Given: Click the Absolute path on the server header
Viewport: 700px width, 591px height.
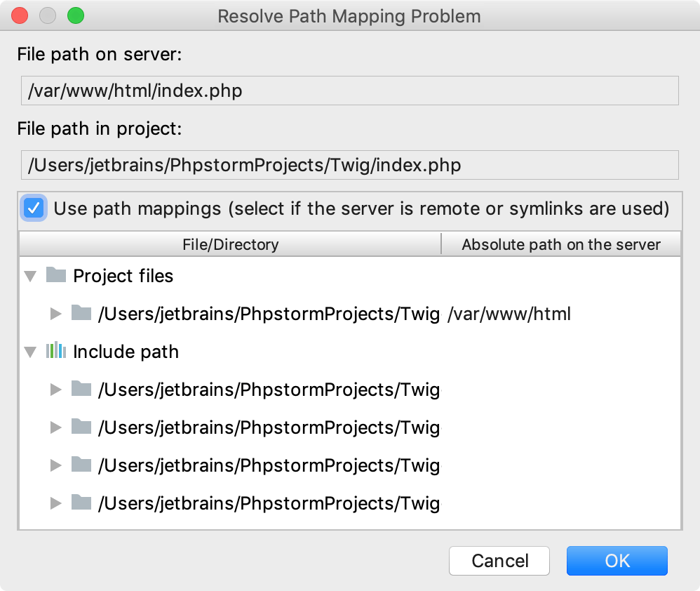Looking at the screenshot, I should 562,244.
